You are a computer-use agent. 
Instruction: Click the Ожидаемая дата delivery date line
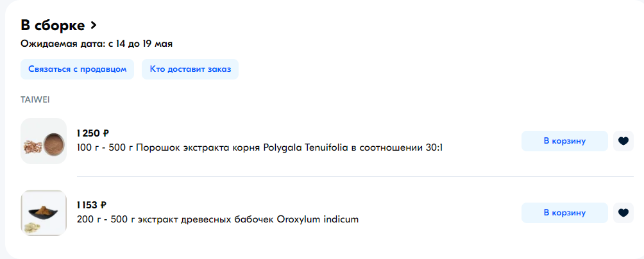pyautogui.click(x=96, y=44)
